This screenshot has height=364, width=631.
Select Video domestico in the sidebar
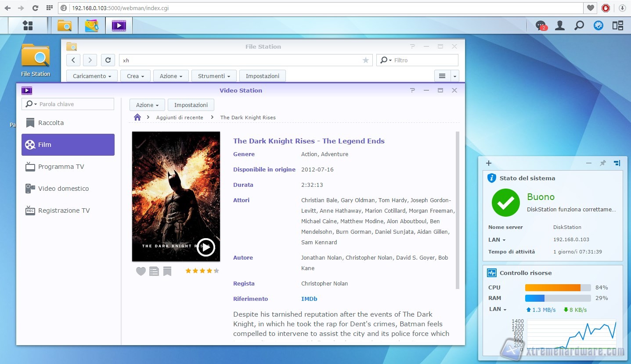(63, 189)
